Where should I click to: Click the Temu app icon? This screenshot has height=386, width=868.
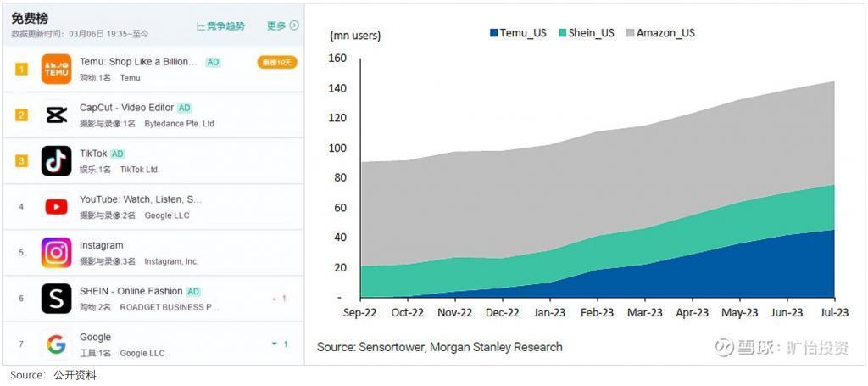click(x=57, y=69)
